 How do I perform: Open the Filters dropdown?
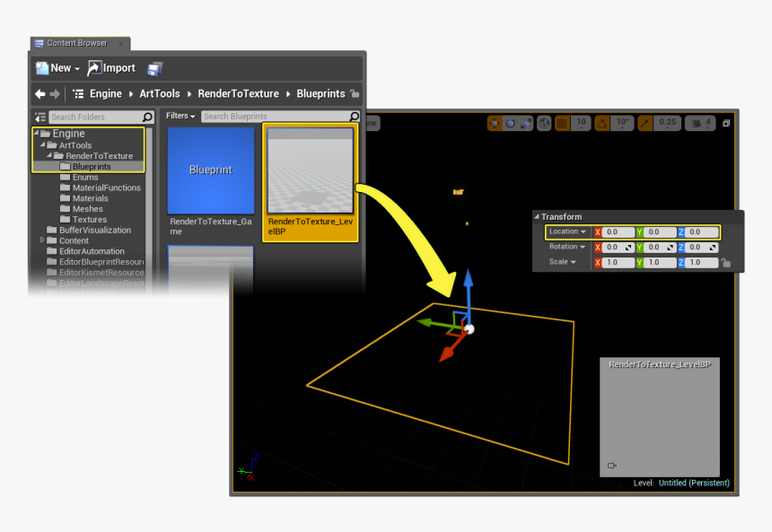(180, 116)
